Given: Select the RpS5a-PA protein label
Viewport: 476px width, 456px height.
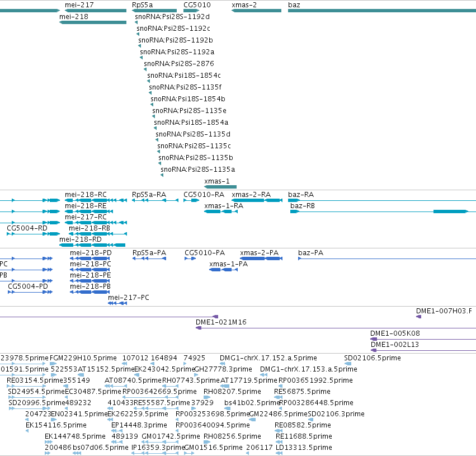Looking at the screenshot, I should point(149,253).
